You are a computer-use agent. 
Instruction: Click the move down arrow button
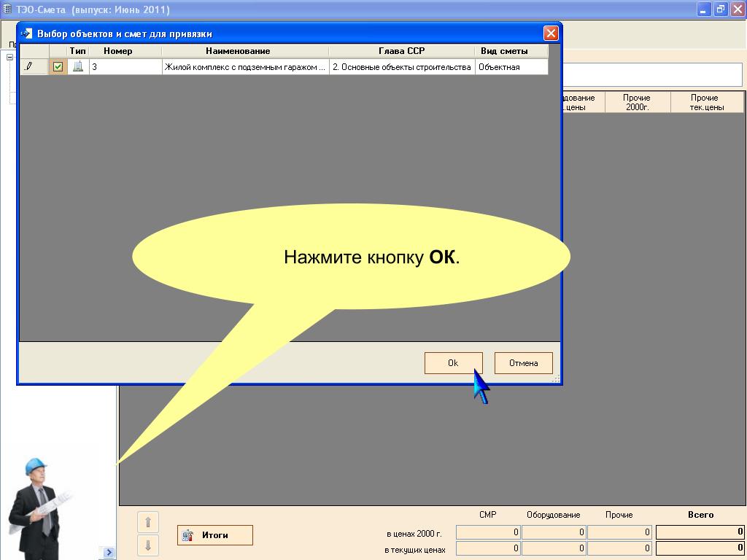click(148, 545)
